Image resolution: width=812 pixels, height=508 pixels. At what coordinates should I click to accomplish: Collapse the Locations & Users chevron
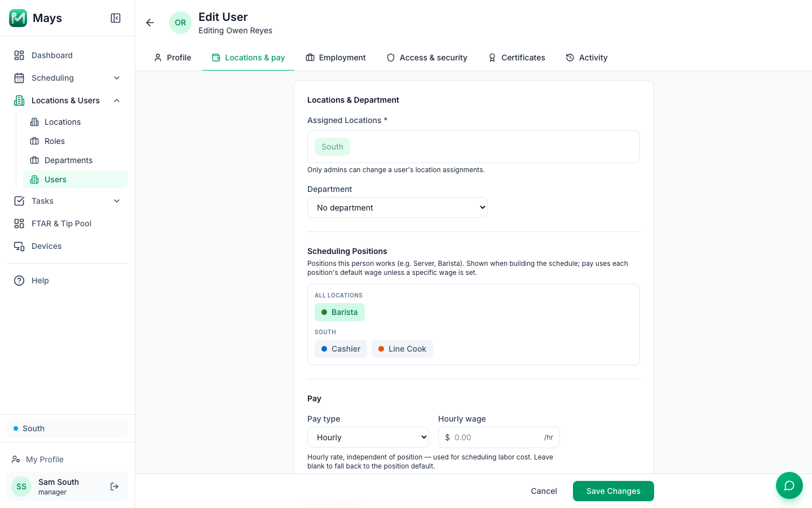click(x=117, y=100)
